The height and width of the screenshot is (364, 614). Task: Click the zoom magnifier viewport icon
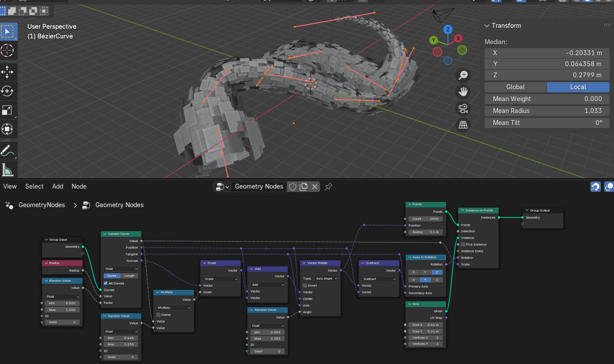click(x=463, y=75)
